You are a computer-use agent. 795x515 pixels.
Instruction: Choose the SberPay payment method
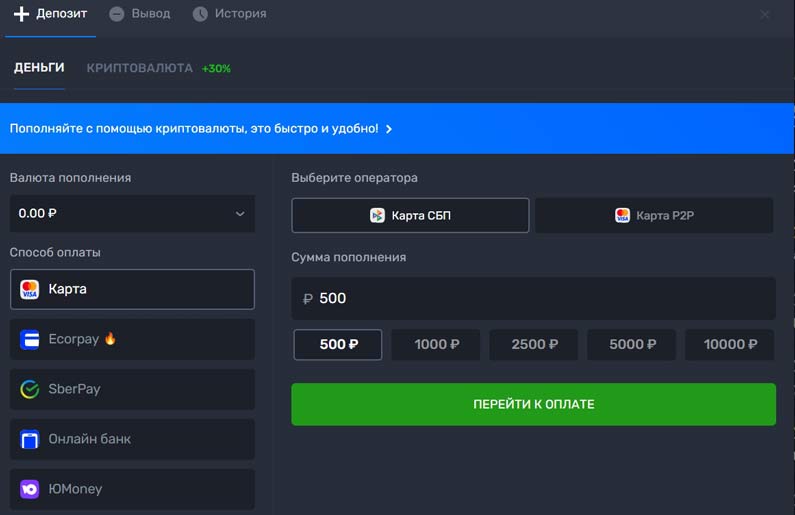pyautogui.click(x=132, y=389)
